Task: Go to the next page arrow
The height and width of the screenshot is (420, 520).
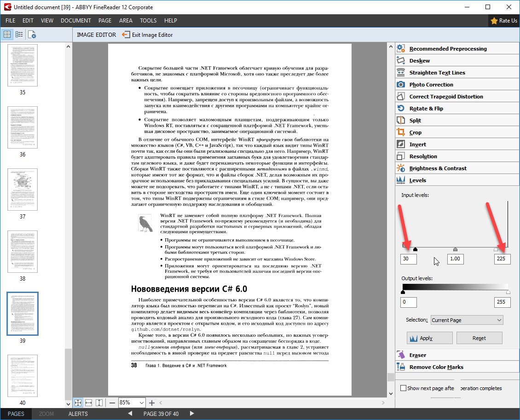Action: (x=192, y=414)
